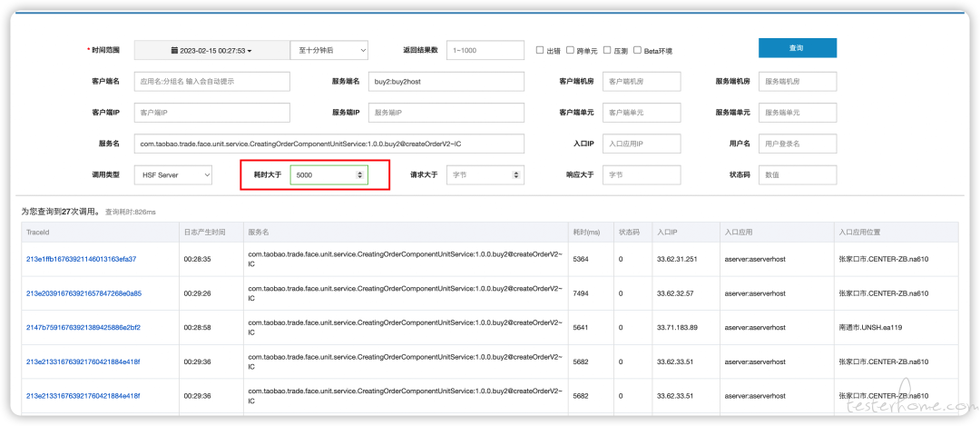
Task: Click the 客户端单元 input field
Action: click(x=642, y=113)
